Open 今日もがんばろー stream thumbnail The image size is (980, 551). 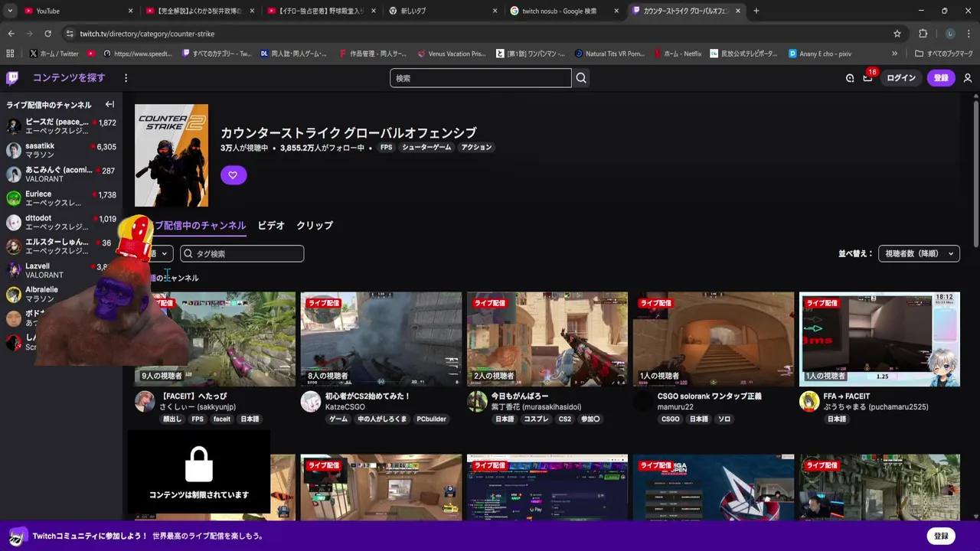point(547,338)
